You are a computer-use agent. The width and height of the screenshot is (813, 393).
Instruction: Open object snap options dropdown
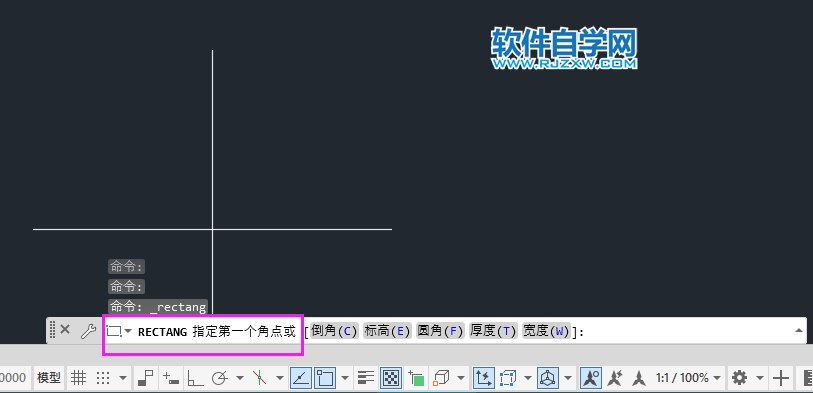(346, 378)
